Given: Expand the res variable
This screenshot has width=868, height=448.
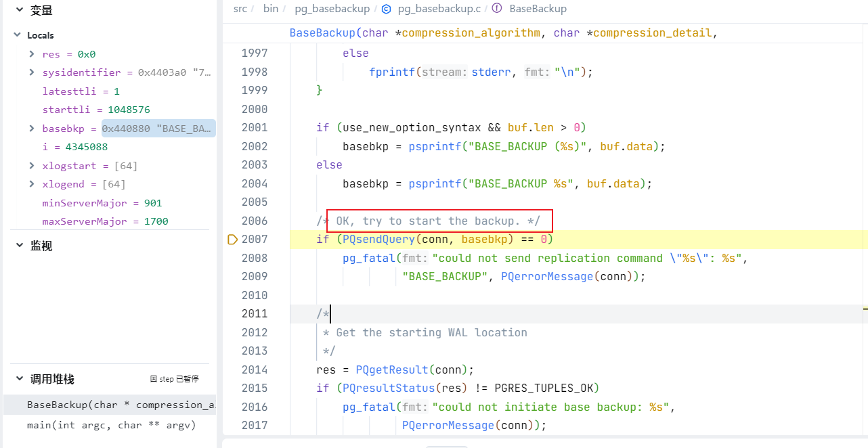Looking at the screenshot, I should click(x=32, y=53).
